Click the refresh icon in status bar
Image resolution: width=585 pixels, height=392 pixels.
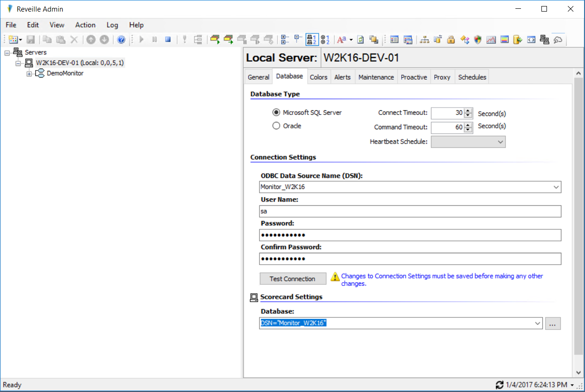click(x=500, y=385)
